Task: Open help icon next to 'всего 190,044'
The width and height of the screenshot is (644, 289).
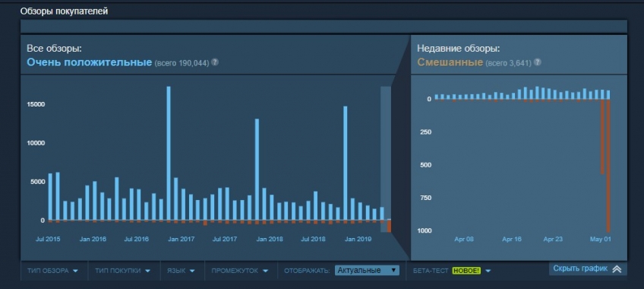Action: pos(214,62)
